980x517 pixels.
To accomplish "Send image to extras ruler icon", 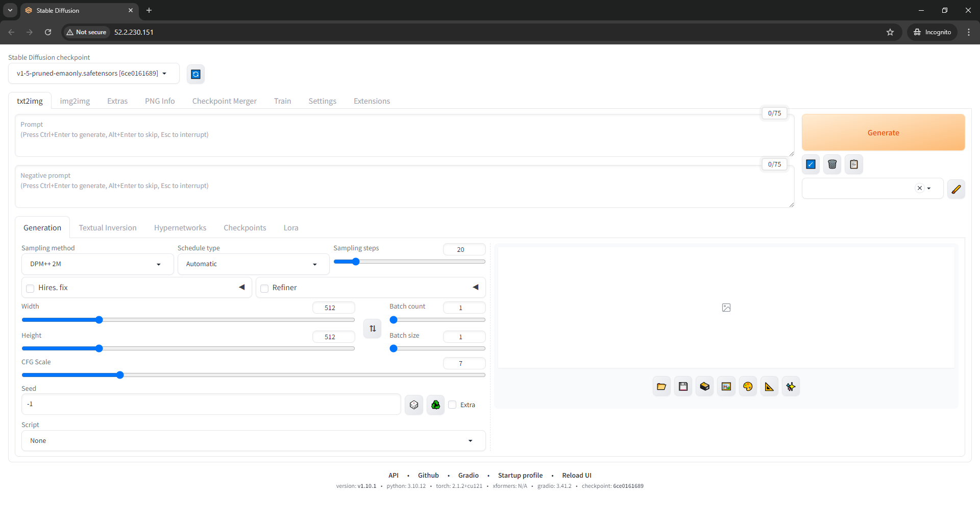I will click(x=769, y=387).
